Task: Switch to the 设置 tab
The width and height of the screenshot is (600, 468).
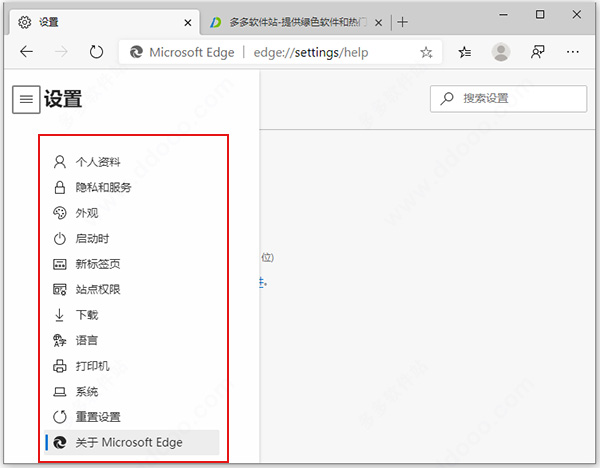Action: tap(104, 22)
